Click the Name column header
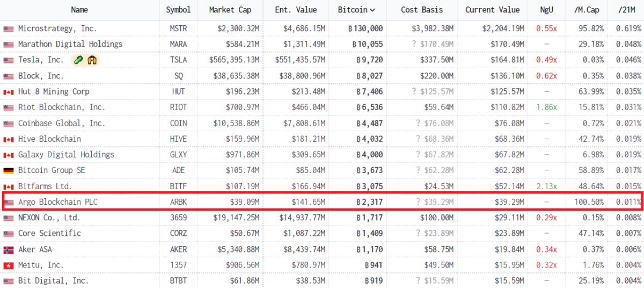The image size is (644, 288). pos(79,10)
